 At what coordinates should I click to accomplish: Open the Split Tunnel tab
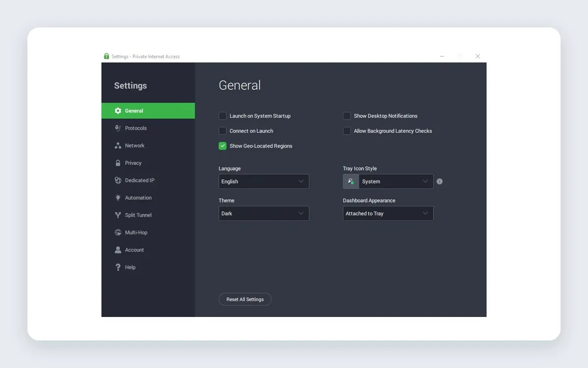click(x=148, y=215)
